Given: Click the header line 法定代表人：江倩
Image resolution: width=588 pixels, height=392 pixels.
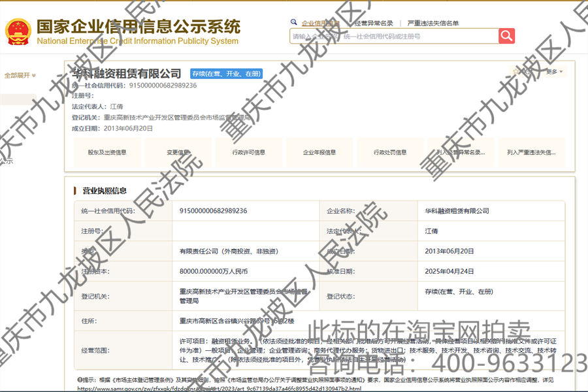Looking at the screenshot, I should point(97,107).
